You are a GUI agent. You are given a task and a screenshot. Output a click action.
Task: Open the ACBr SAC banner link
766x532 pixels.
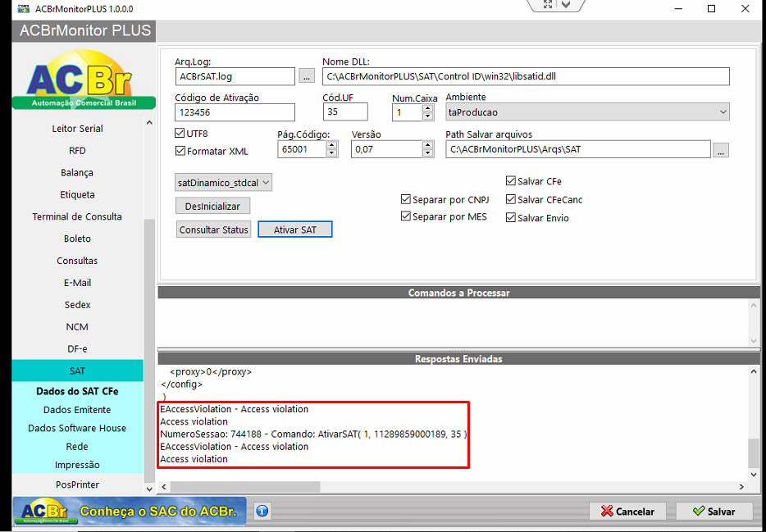pyautogui.click(x=130, y=511)
